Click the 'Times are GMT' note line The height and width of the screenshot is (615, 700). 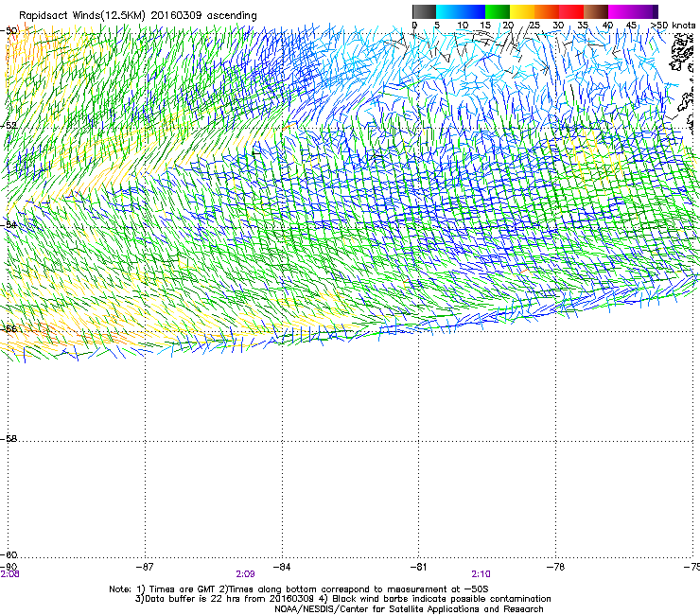(x=298, y=589)
